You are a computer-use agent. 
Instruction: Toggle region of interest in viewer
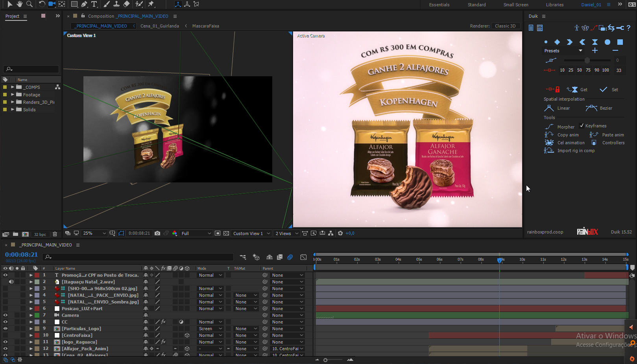click(218, 233)
